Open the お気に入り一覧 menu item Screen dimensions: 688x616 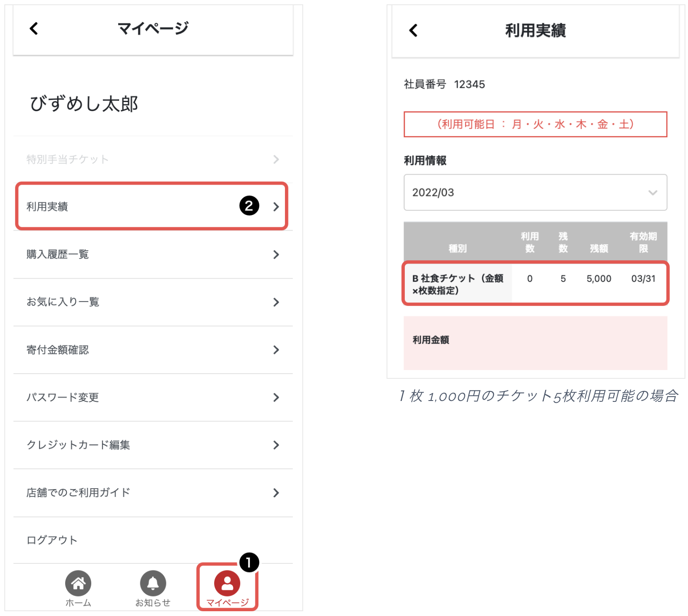click(x=153, y=302)
